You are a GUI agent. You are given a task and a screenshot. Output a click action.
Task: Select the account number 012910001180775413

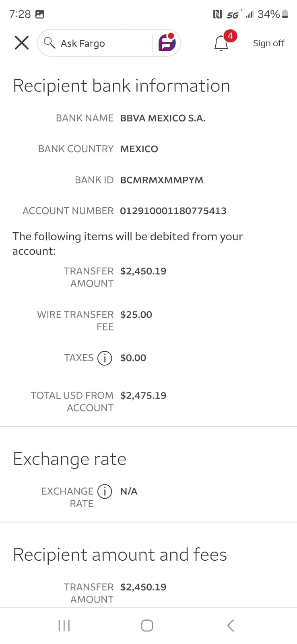click(x=173, y=211)
